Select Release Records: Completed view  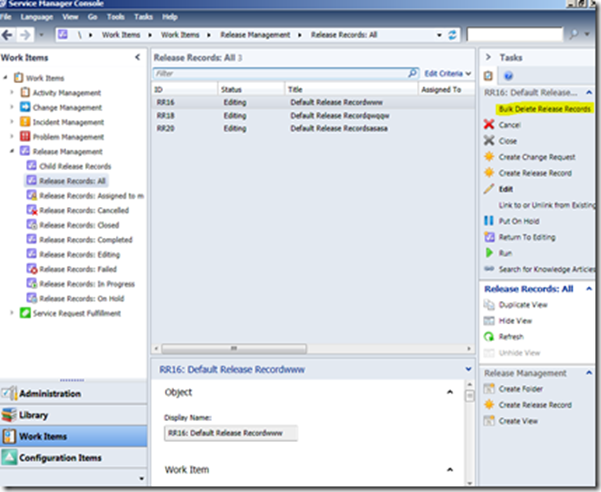pyautogui.click(x=86, y=240)
